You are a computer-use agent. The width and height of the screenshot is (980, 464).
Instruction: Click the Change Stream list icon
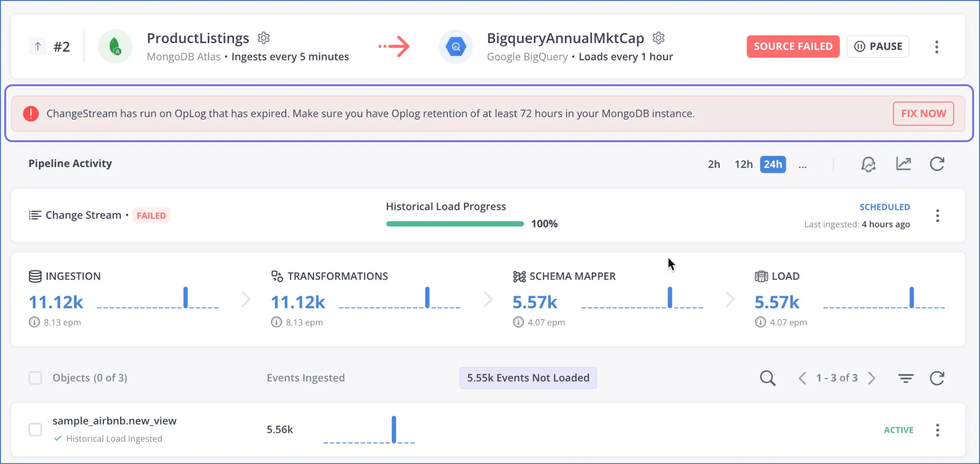click(35, 215)
